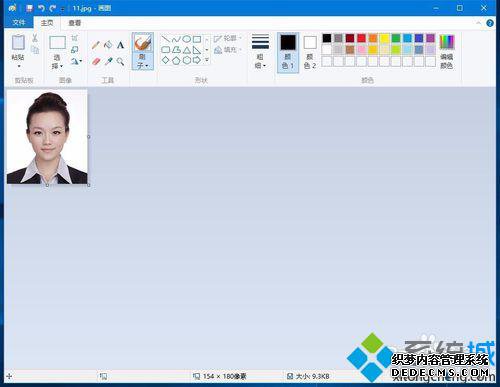Open the File menu tab
500x387 pixels.
click(x=19, y=22)
